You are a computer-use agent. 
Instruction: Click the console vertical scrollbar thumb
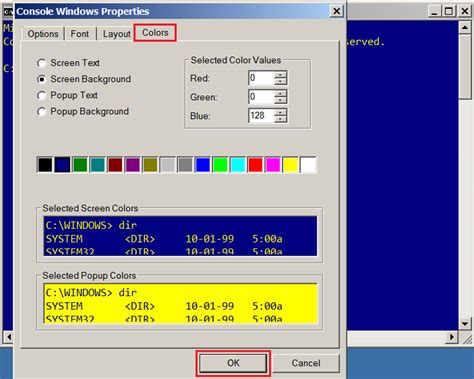click(x=465, y=66)
